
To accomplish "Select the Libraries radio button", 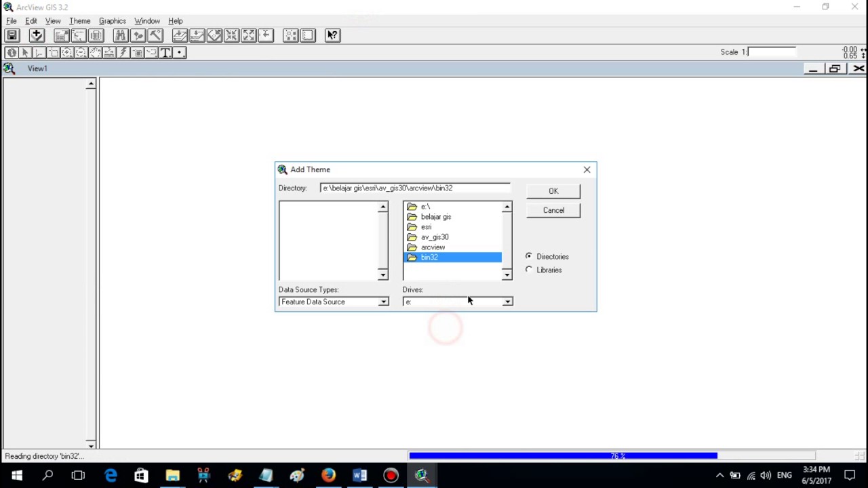I will click(529, 270).
